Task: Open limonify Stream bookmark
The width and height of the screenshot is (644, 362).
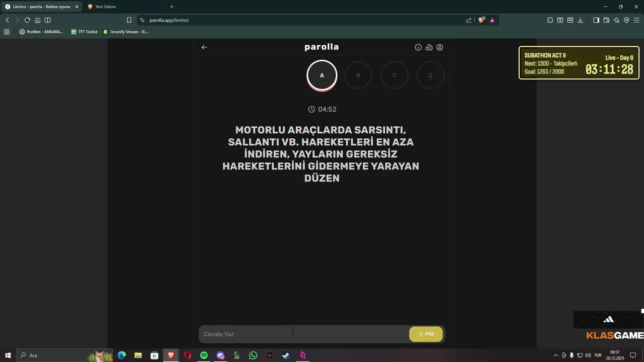Action: pyautogui.click(x=126, y=32)
